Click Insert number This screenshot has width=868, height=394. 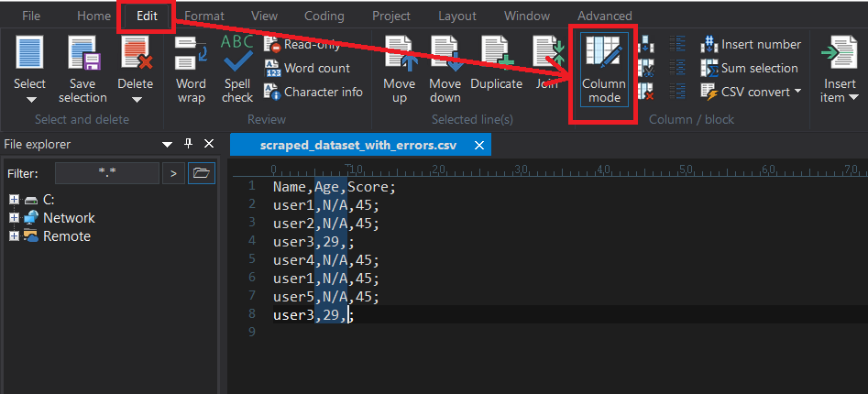coord(751,44)
